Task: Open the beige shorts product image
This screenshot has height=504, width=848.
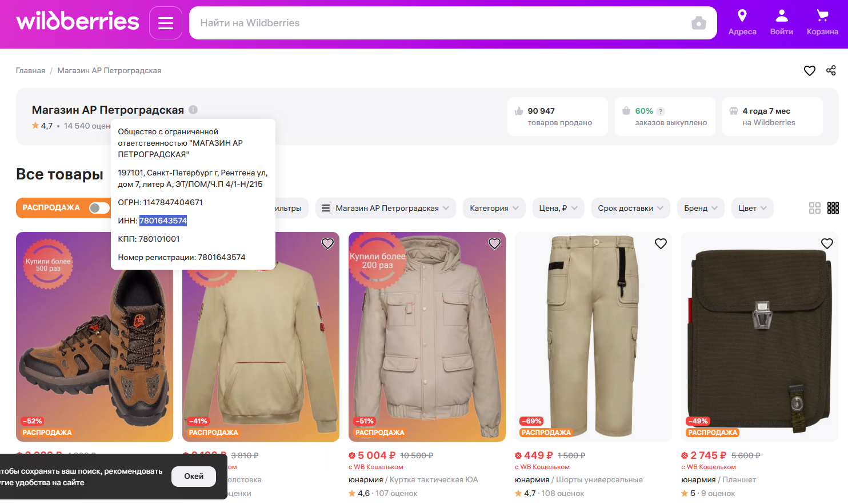Action: 593,337
